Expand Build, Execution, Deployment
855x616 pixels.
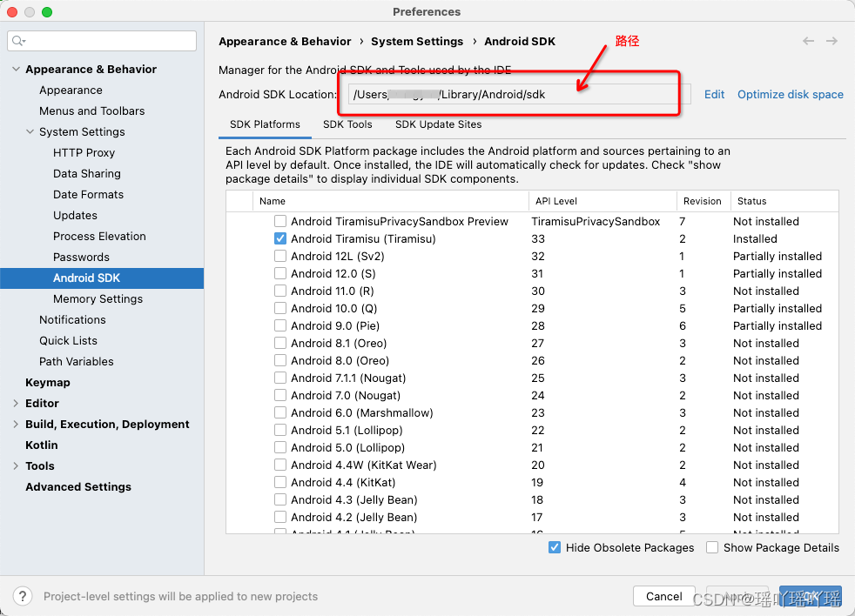tap(15, 424)
